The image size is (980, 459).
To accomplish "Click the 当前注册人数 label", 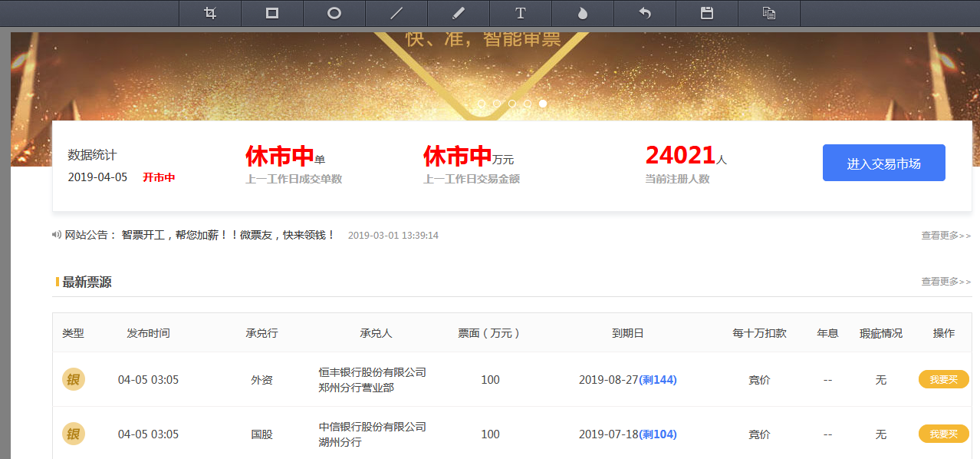I will point(678,179).
